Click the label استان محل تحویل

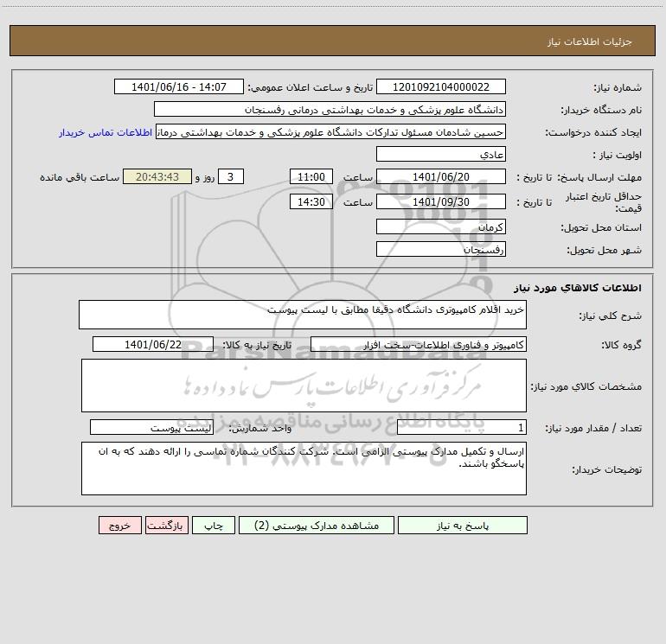pos(601,228)
